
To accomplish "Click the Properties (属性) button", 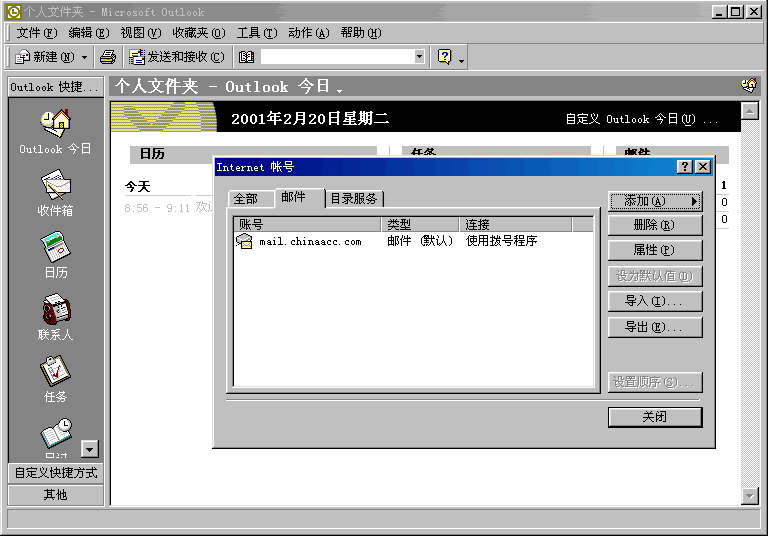I will pyautogui.click(x=654, y=250).
